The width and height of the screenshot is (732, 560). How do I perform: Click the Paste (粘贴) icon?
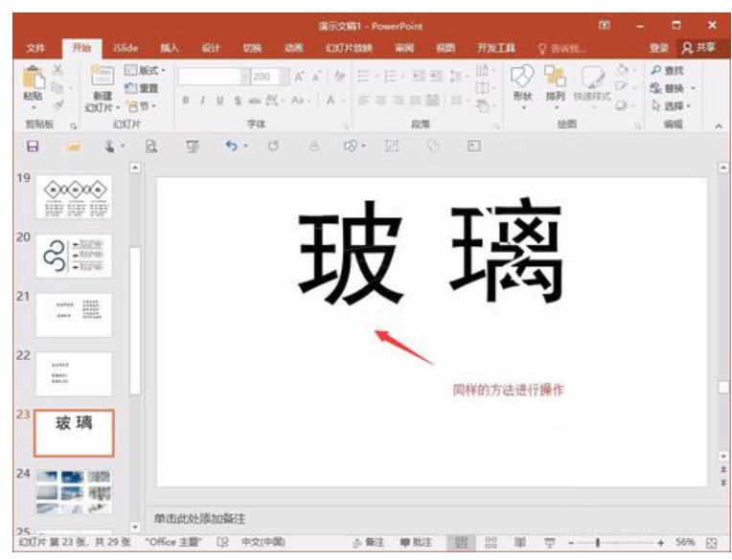32,80
